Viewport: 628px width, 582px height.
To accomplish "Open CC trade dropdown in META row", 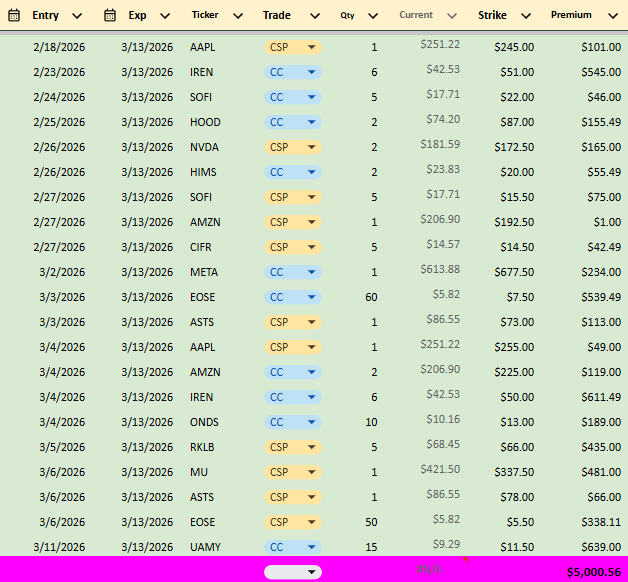I will point(293,272).
